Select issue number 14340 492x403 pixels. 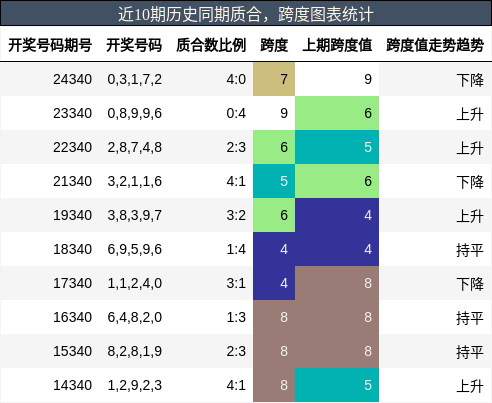[73, 385]
